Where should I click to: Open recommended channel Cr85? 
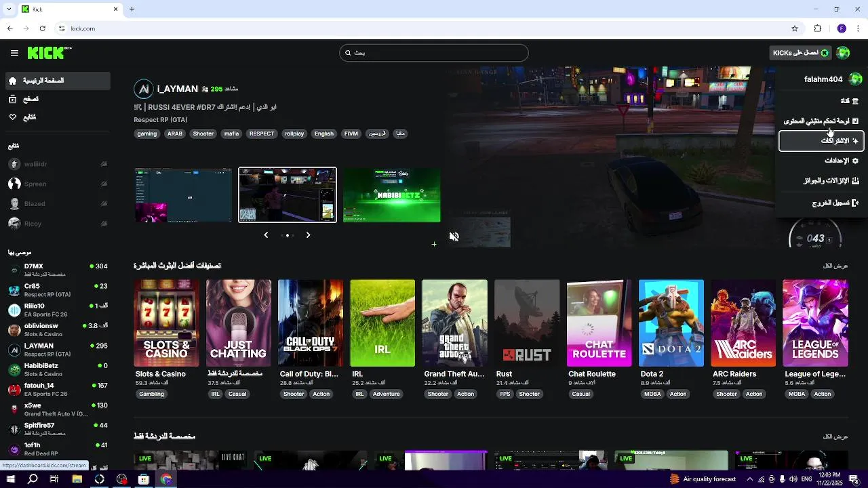58,289
